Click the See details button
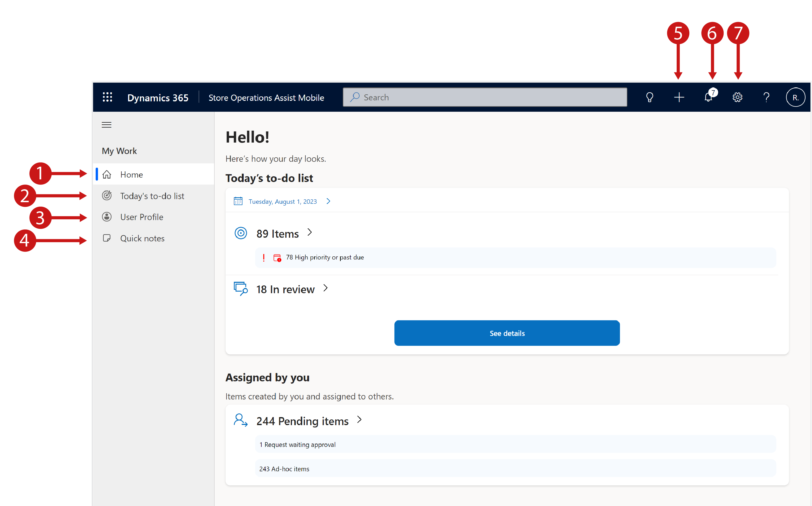 (507, 333)
